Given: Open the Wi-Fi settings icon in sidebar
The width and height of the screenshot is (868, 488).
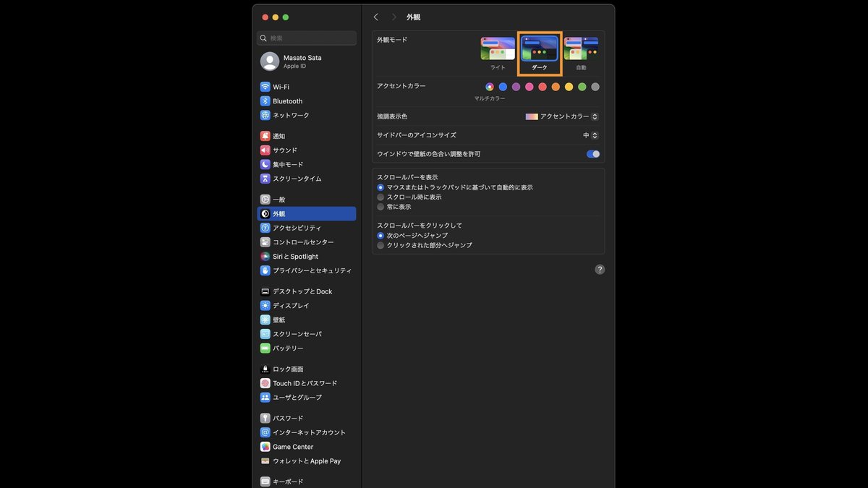Looking at the screenshot, I should (x=265, y=86).
